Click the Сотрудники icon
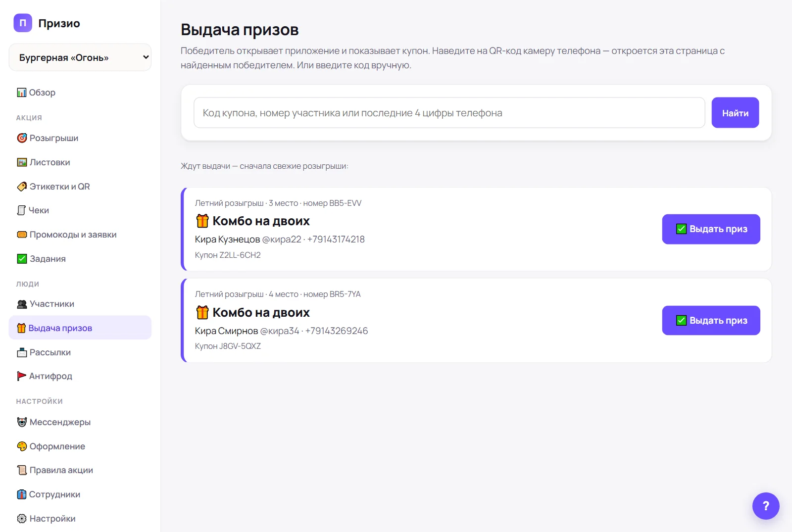Image resolution: width=792 pixels, height=532 pixels. tap(22, 494)
